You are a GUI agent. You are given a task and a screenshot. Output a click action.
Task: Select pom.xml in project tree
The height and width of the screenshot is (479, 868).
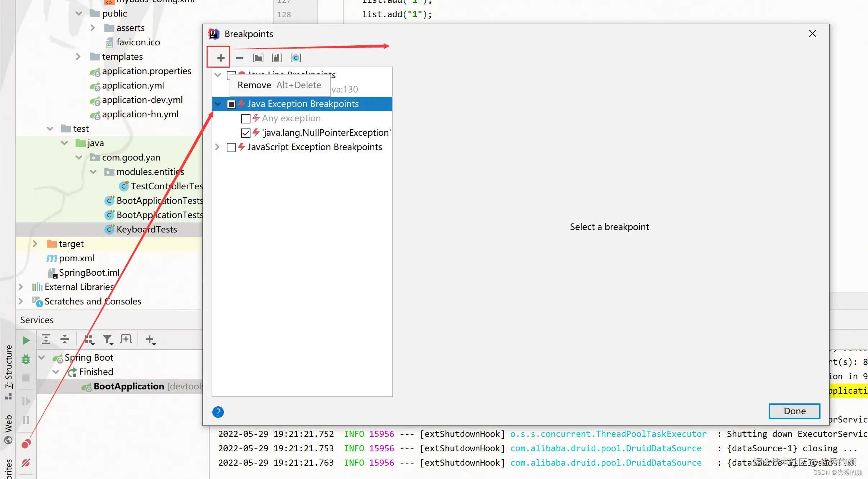[x=76, y=258]
